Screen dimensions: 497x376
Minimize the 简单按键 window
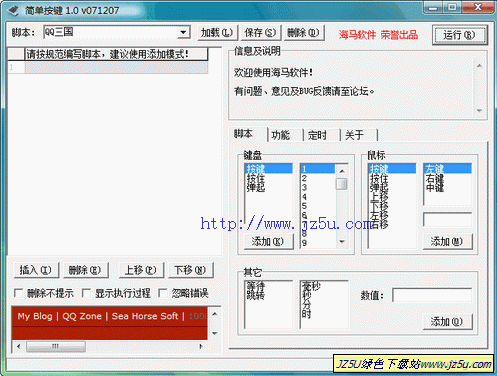coord(433,7)
